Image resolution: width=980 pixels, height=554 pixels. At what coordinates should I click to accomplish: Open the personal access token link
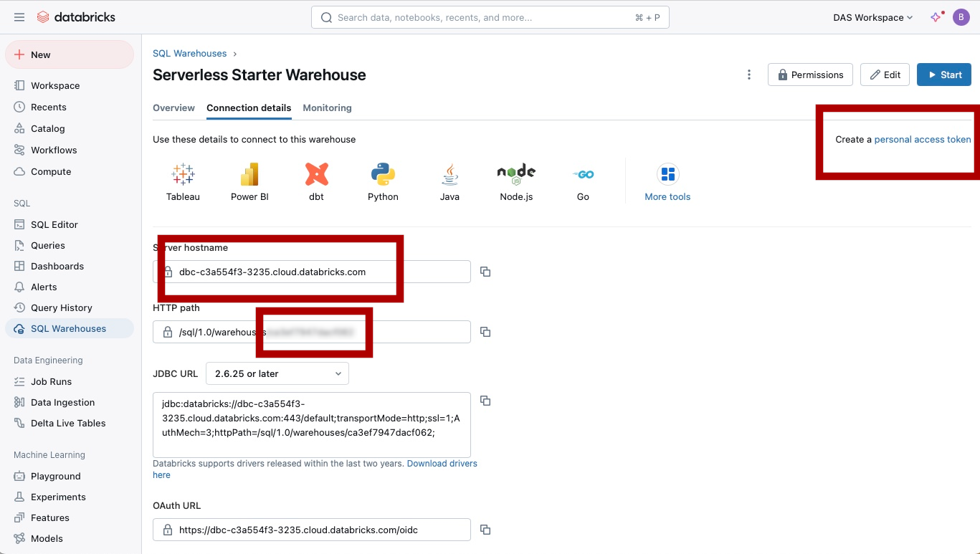[923, 139]
